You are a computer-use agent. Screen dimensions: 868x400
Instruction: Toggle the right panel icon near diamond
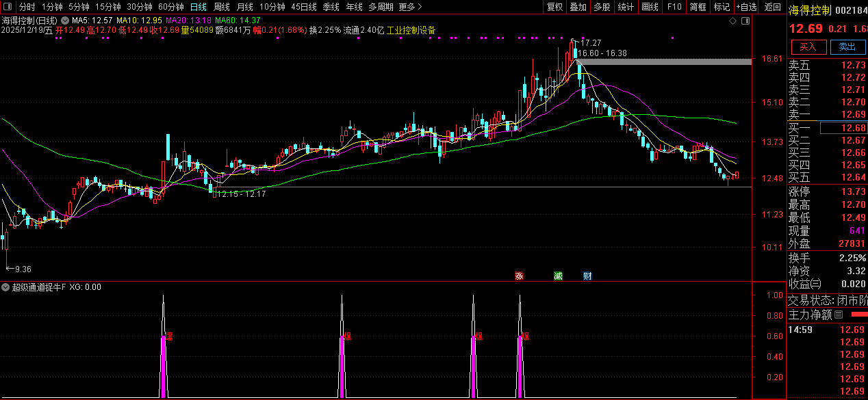click(x=745, y=21)
